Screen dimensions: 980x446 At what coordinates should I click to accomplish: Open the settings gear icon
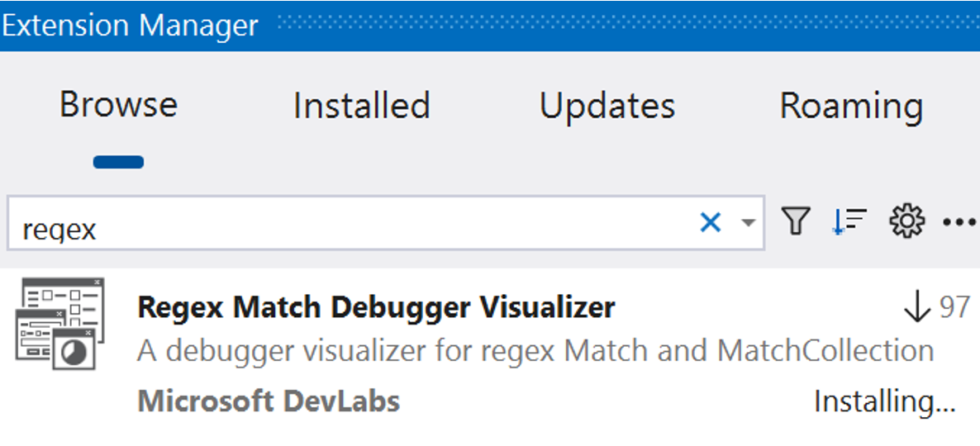pyautogui.click(x=906, y=221)
